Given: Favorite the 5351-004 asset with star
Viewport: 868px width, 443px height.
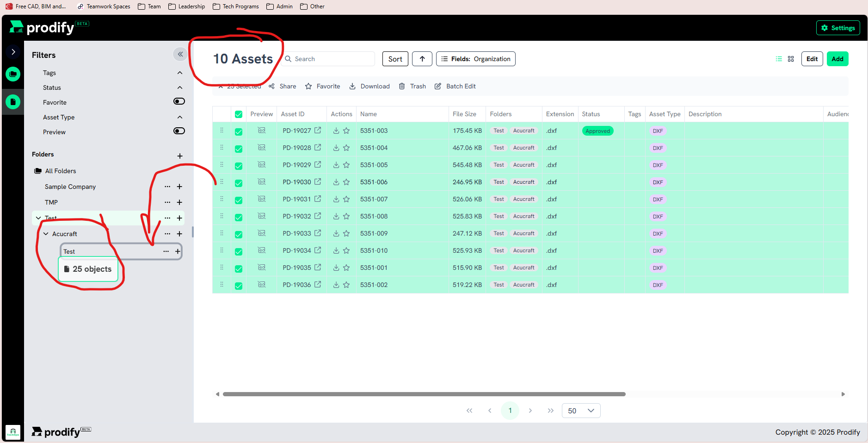Looking at the screenshot, I should pos(346,148).
